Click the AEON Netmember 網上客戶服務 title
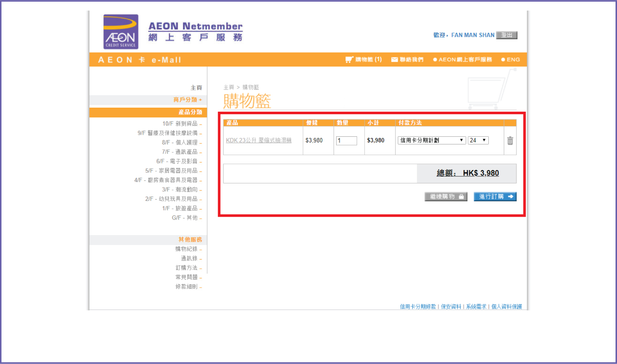The height and width of the screenshot is (364, 617). point(195,32)
